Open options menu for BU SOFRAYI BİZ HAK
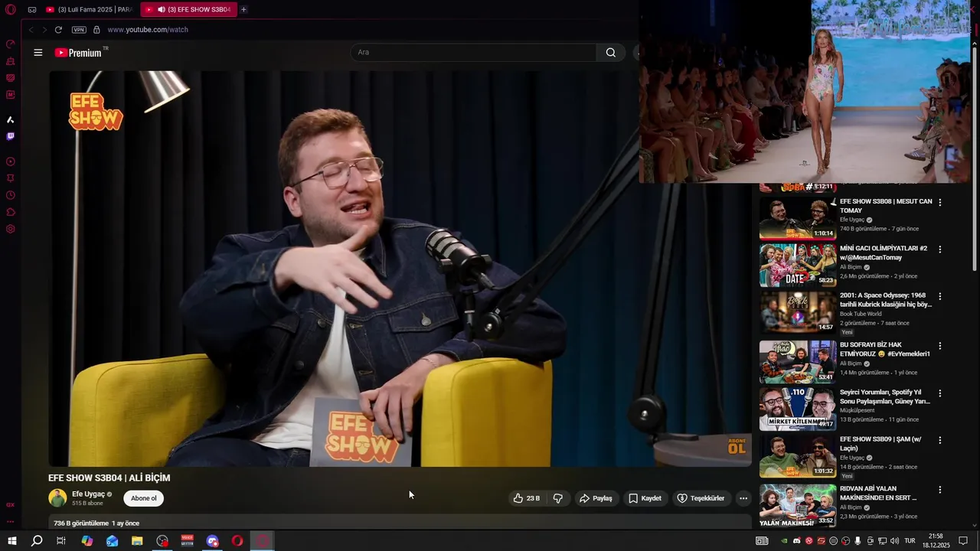 (940, 346)
